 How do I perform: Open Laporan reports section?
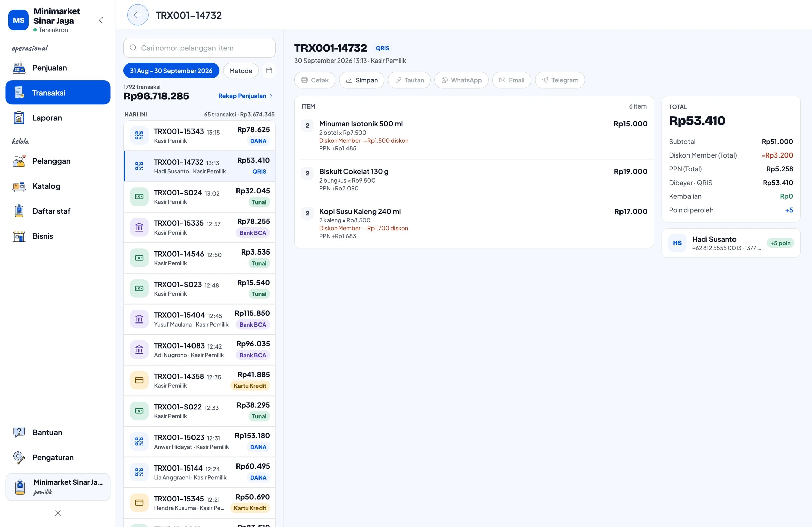coord(58,118)
